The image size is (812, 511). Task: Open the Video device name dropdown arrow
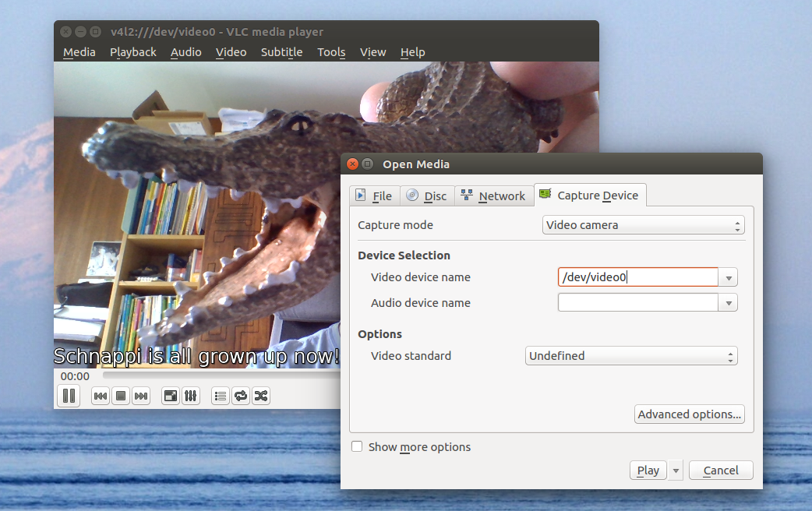coord(729,278)
